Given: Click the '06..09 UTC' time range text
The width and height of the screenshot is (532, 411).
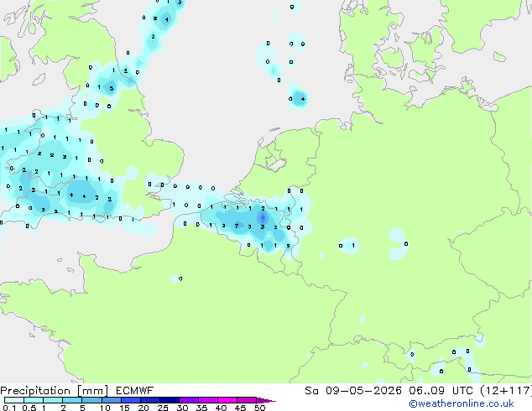Looking at the screenshot, I should [441, 391].
